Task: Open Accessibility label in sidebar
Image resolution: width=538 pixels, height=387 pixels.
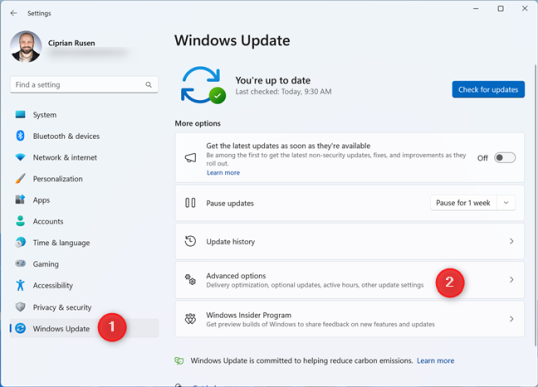Action: tap(53, 285)
